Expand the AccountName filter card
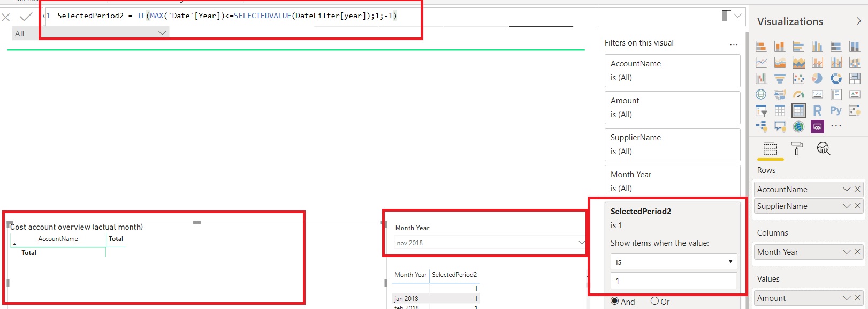The width and height of the screenshot is (868, 309). [x=672, y=71]
